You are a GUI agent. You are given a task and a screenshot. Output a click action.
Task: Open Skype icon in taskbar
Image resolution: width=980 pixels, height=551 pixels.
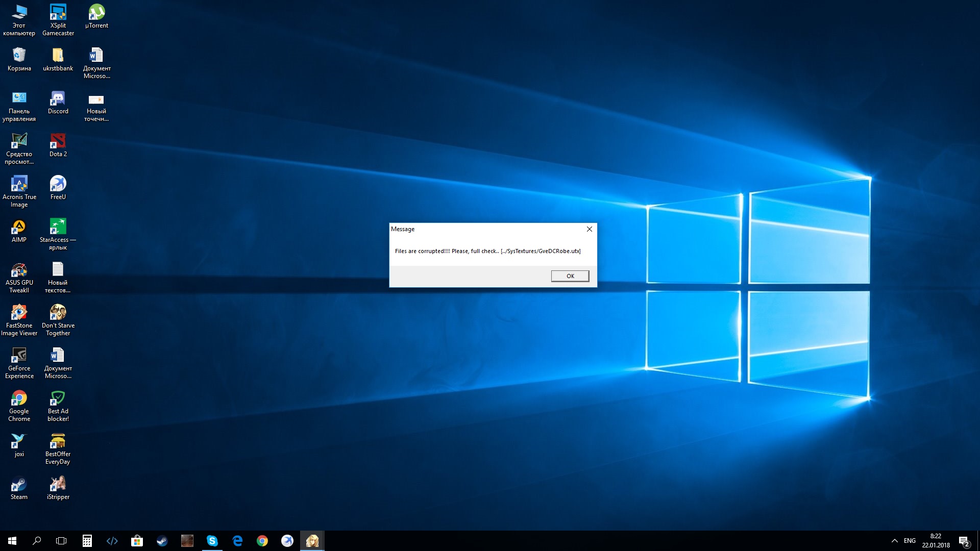(x=212, y=540)
